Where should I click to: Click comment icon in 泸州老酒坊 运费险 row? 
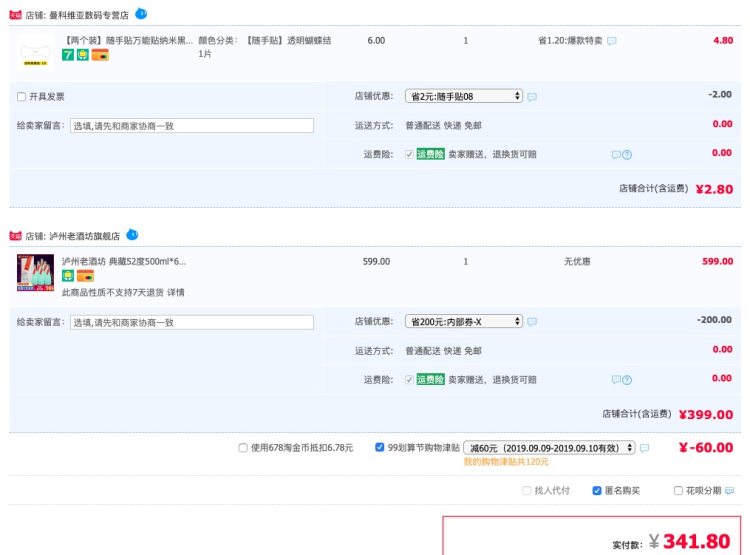[x=616, y=380]
